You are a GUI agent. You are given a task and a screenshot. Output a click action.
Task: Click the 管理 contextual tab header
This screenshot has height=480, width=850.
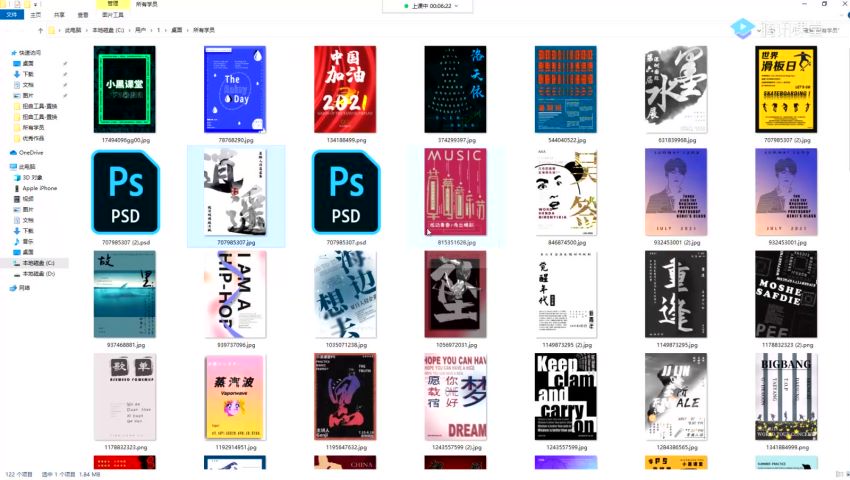(112, 4)
